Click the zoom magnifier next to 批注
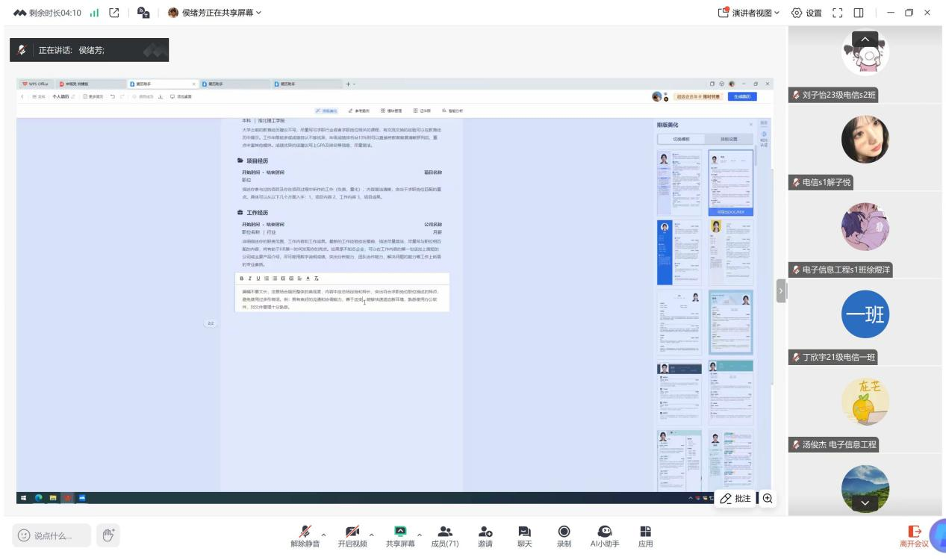946x560 pixels. (767, 499)
